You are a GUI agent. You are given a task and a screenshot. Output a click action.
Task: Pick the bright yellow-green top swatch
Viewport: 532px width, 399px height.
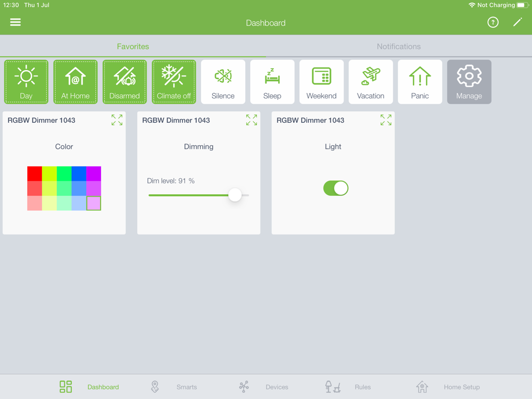coord(49,173)
